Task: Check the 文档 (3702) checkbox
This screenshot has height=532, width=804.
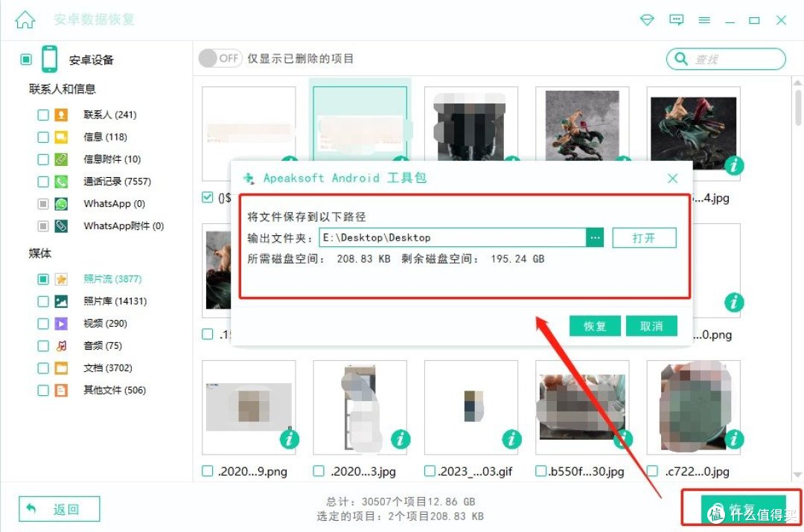Action: point(43,368)
